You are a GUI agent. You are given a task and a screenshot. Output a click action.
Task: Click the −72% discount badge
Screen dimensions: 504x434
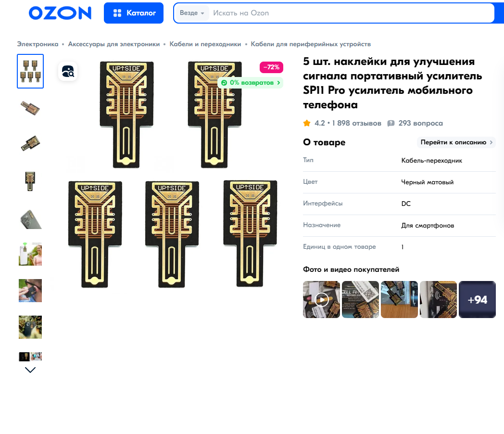[x=271, y=67]
